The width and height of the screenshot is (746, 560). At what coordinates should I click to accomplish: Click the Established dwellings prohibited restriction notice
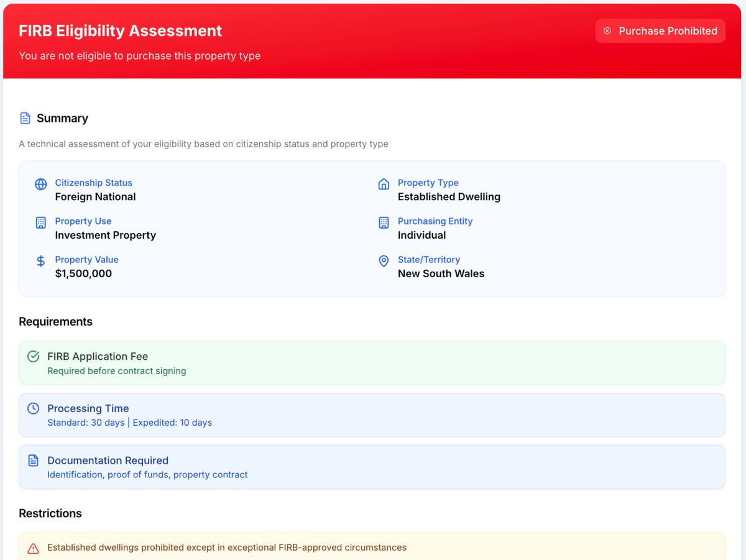pyautogui.click(x=227, y=548)
